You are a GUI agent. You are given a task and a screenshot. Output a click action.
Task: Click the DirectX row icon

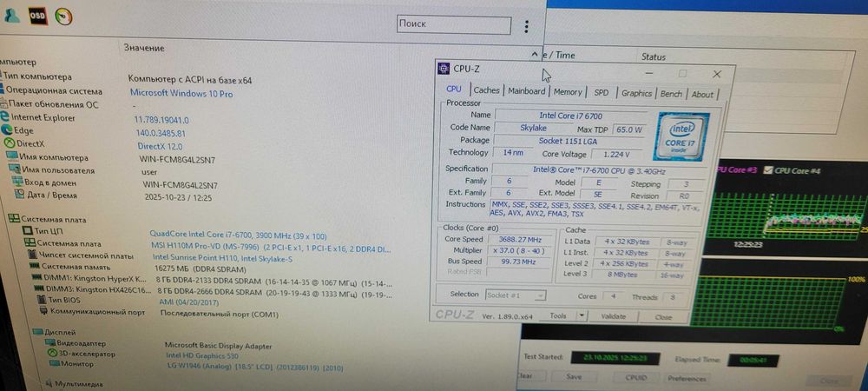point(9,143)
